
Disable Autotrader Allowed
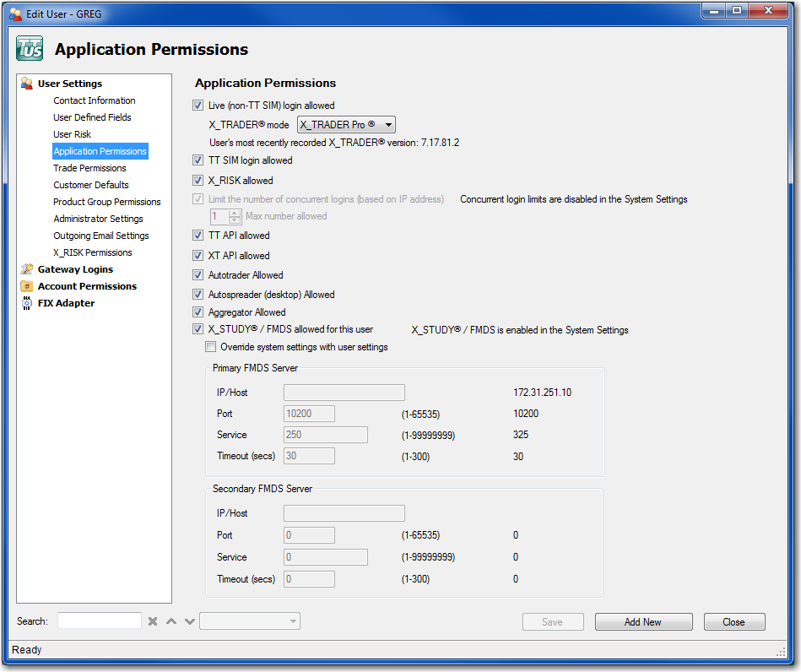coord(198,274)
